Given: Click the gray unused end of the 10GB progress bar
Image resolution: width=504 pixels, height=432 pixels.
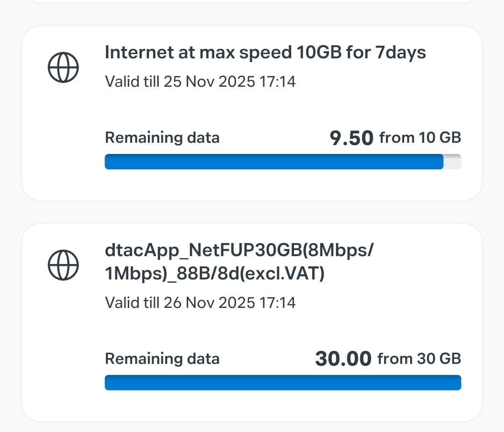Looking at the screenshot, I should coord(452,162).
